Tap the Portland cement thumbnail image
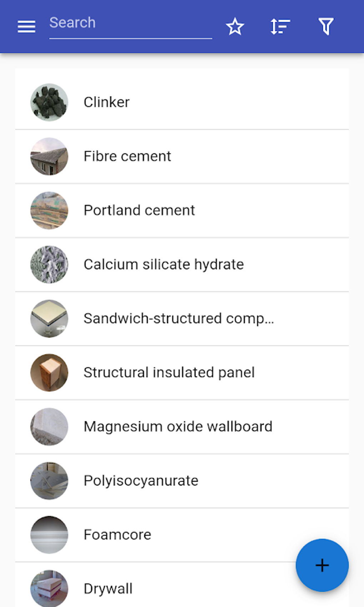Viewport: 364px width, 607px height. (x=49, y=210)
